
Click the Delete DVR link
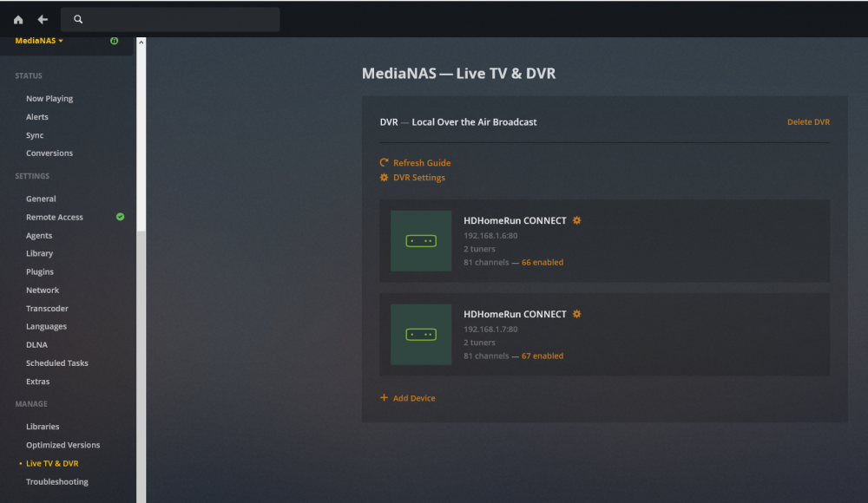point(808,121)
